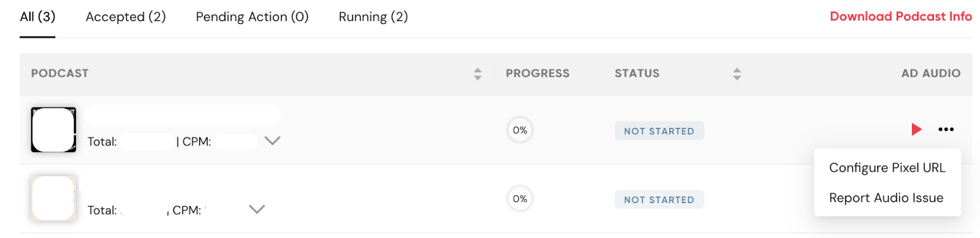Open the three-dot more options menu
This screenshot has width=980, height=238.
coord(946,129)
